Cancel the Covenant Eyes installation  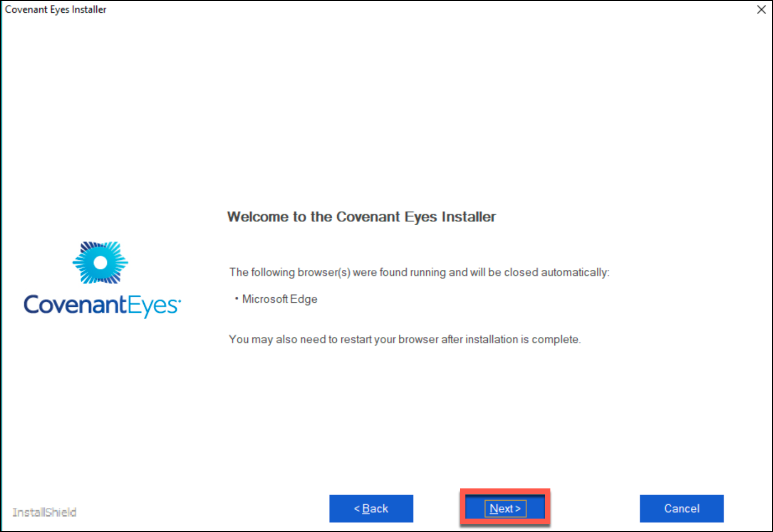(x=682, y=509)
